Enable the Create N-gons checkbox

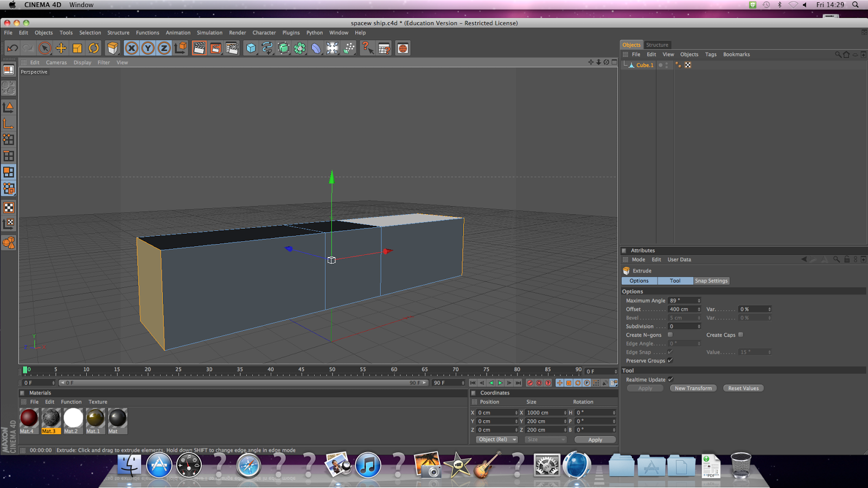pyautogui.click(x=670, y=335)
